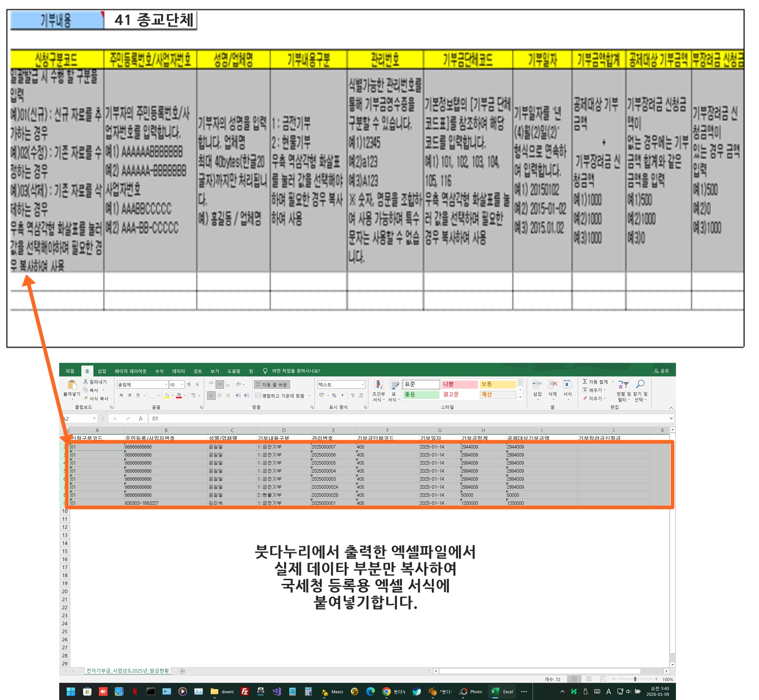This screenshot has height=700, width=759.
Task: Launch Edge browser from the taskbar
Action: [x=370, y=692]
